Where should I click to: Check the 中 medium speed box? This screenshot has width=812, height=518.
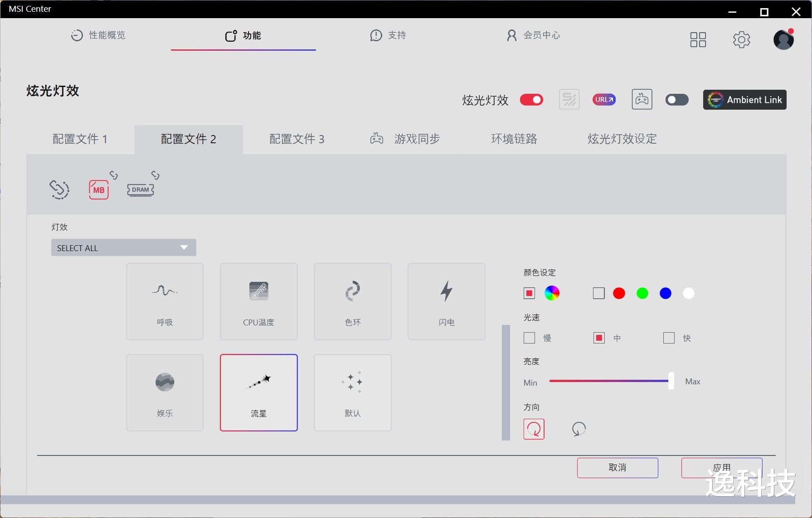point(599,338)
